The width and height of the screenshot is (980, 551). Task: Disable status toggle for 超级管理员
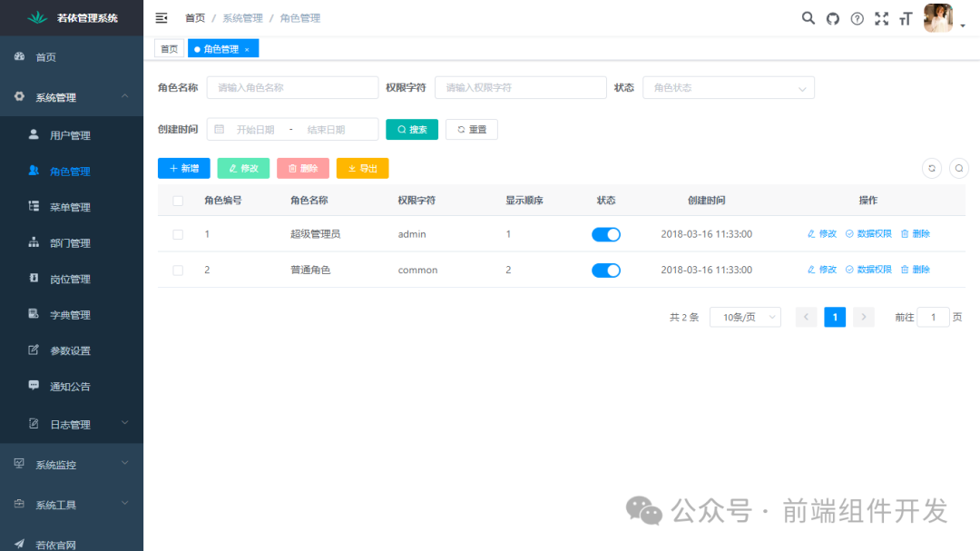pyautogui.click(x=605, y=233)
